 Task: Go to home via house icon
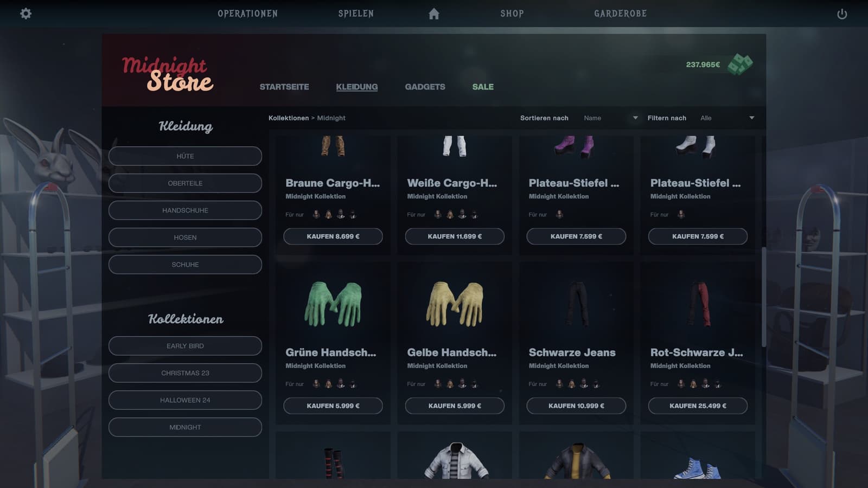coord(433,14)
